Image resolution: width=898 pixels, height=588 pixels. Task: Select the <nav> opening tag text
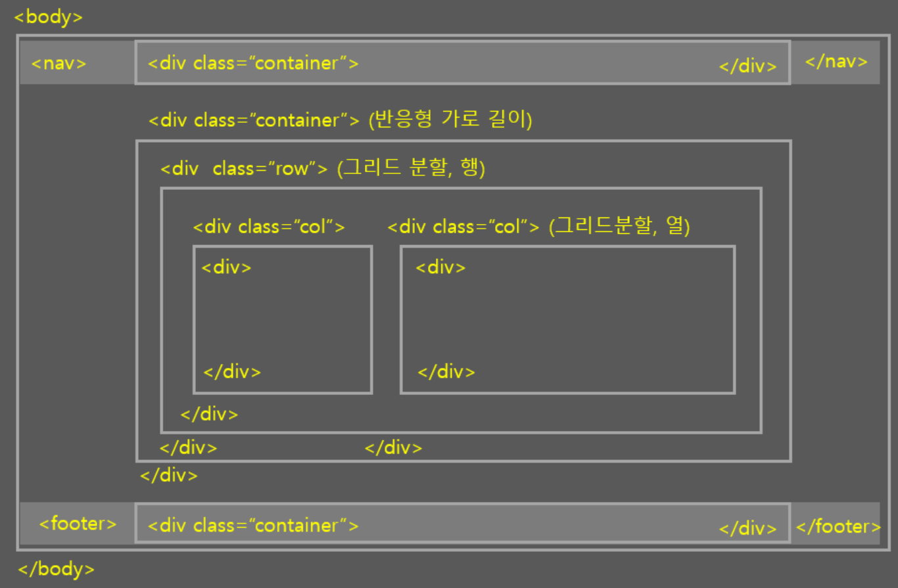tap(59, 63)
